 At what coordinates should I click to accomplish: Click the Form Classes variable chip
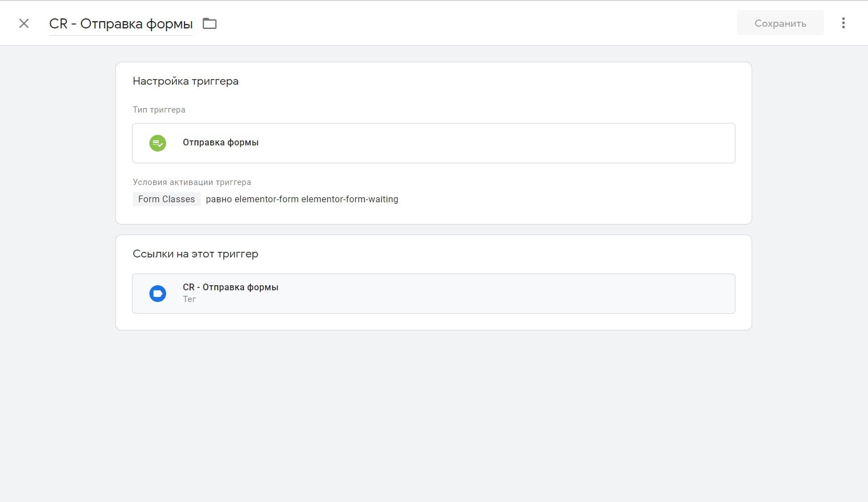pos(166,199)
